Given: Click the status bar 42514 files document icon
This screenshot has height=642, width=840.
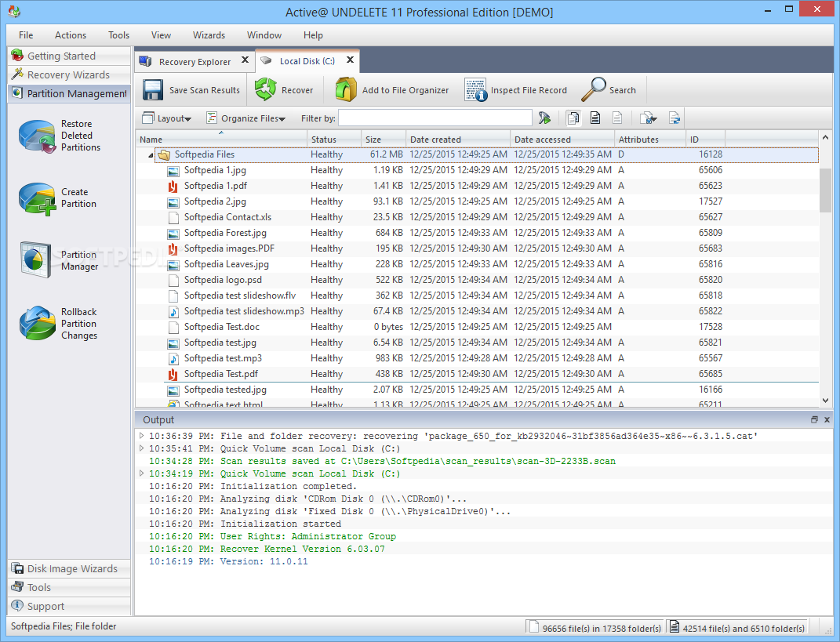Looking at the screenshot, I should coord(675,627).
